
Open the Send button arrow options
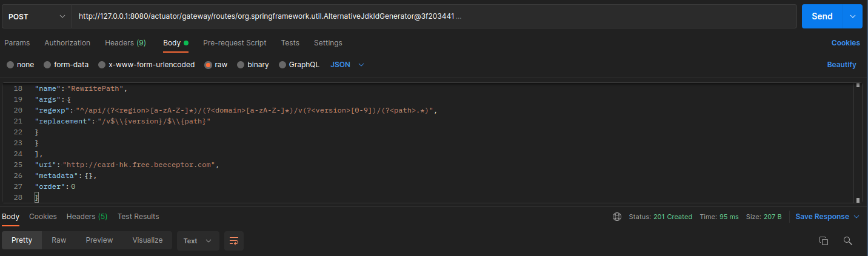(852, 16)
